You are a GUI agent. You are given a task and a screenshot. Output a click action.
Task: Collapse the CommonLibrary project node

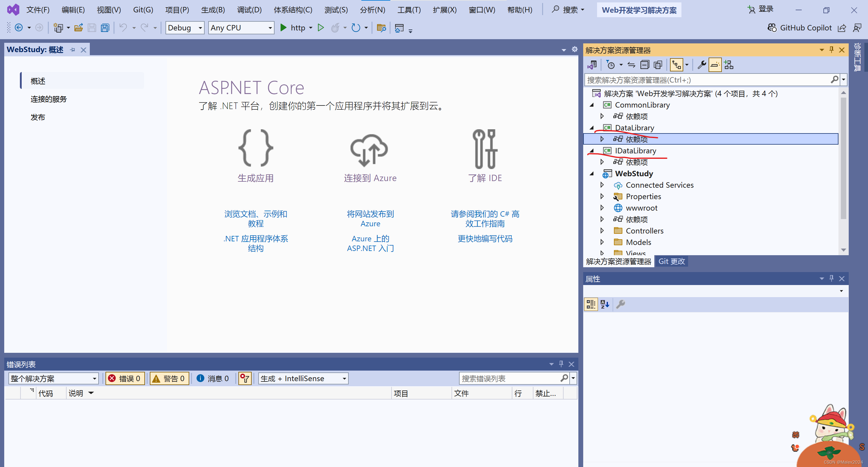tap(592, 105)
